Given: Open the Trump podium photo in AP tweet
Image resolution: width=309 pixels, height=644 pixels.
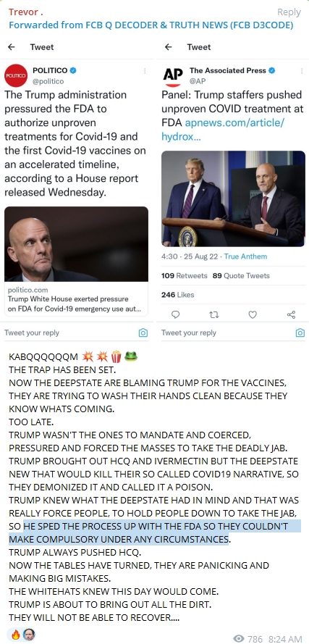Looking at the screenshot, I should click(233, 198).
